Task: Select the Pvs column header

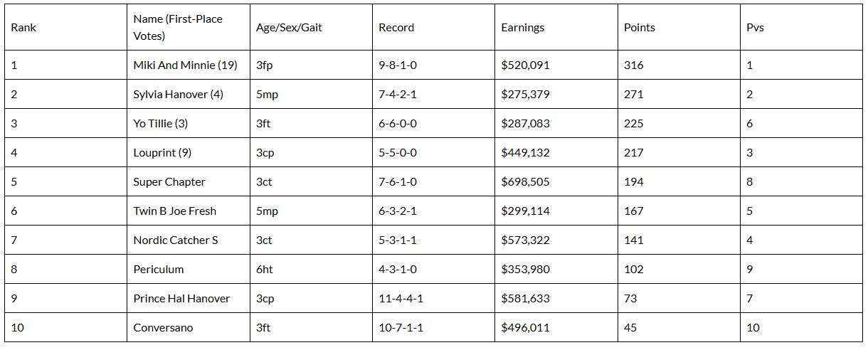Action: tap(755, 28)
